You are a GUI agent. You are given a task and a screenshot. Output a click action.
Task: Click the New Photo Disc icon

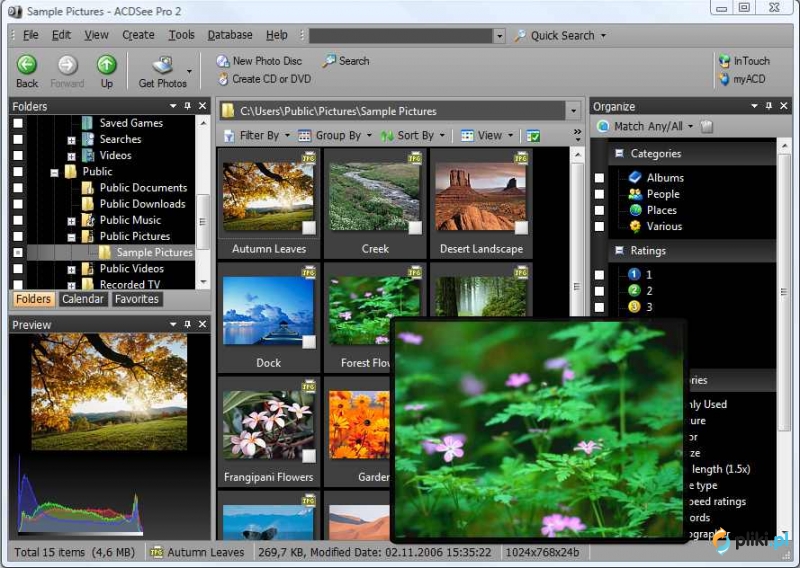tap(223, 61)
